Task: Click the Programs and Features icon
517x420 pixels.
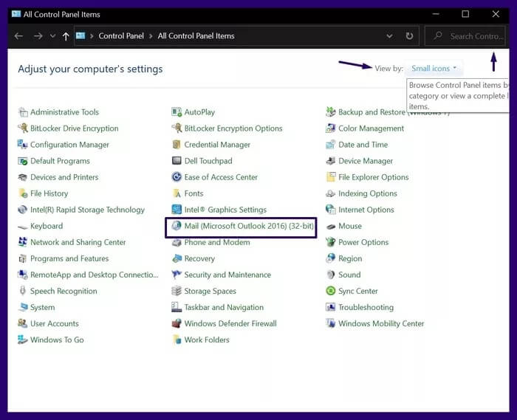Action: 23,258
